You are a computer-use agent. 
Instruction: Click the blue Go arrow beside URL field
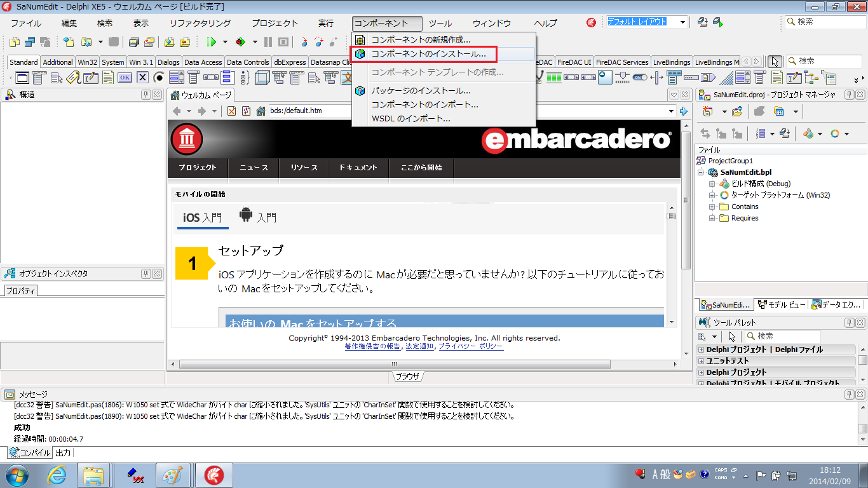[684, 111]
